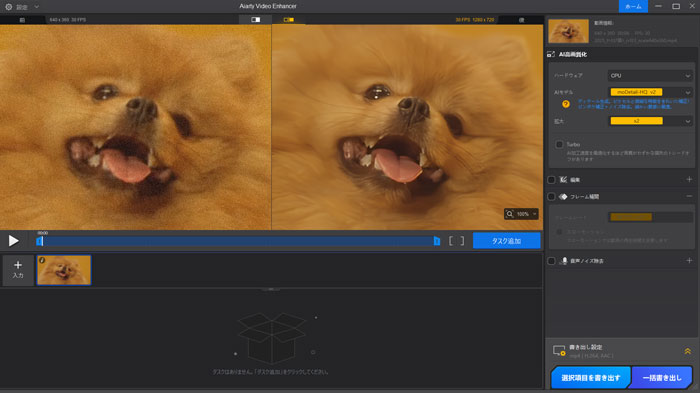Screen dimensions: 700x393
Task: Click the empty task box illustration
Action: coord(271,338)
